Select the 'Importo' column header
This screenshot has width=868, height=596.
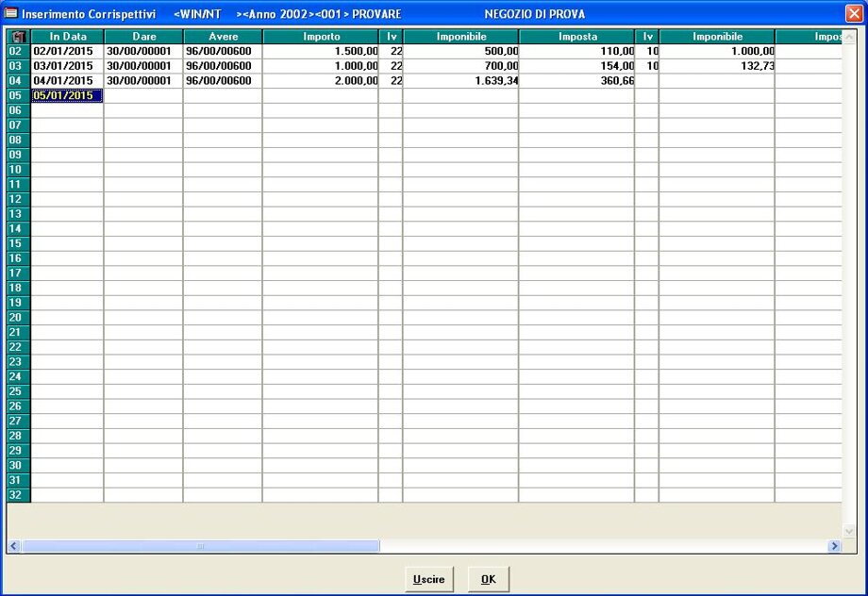point(320,36)
